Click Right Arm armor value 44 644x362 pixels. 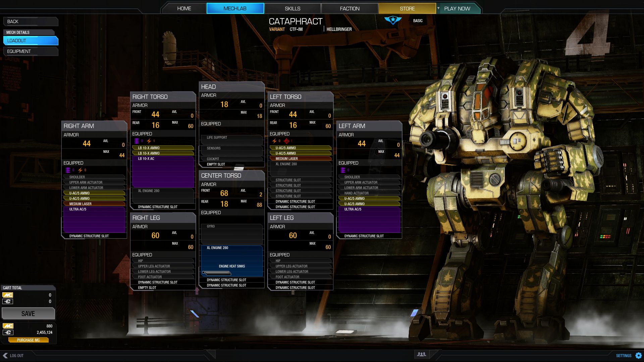click(87, 144)
